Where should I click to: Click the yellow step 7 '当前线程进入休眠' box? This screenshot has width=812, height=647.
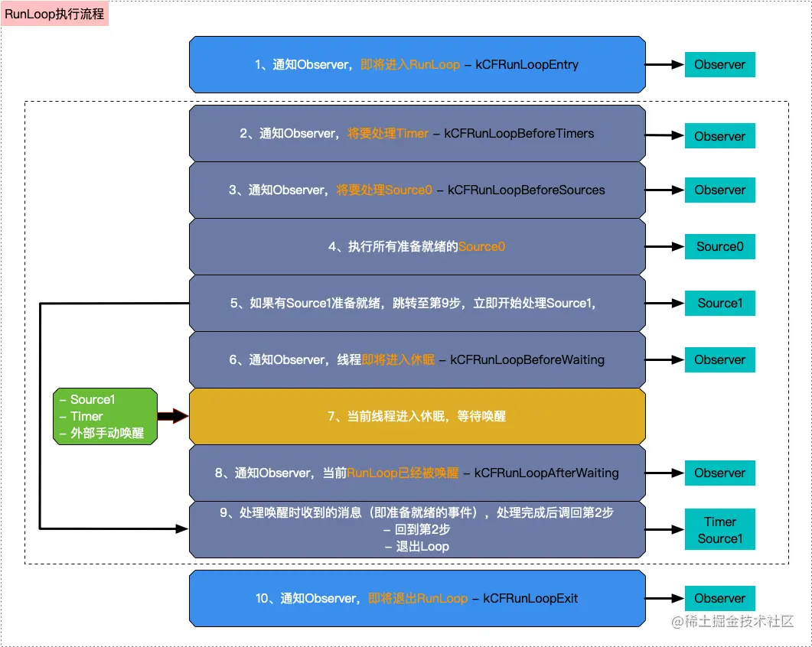click(417, 416)
